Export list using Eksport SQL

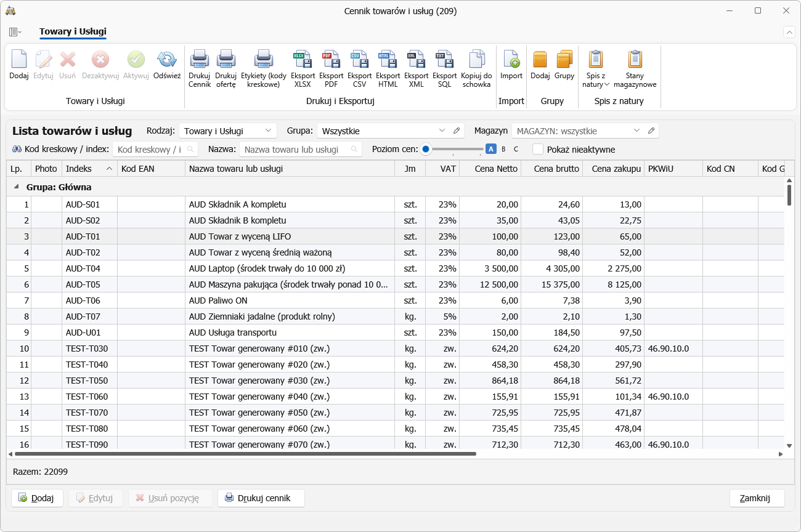pos(445,60)
